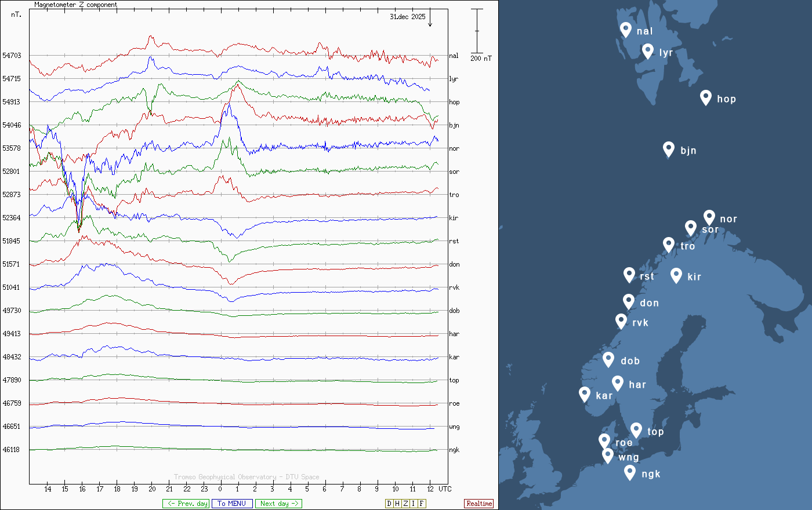Select the Z component button

(x=405, y=504)
